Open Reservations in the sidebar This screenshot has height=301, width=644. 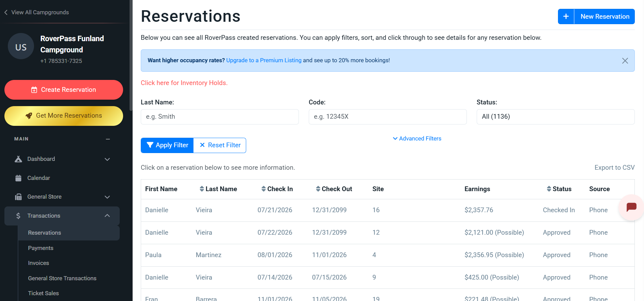coord(69,233)
